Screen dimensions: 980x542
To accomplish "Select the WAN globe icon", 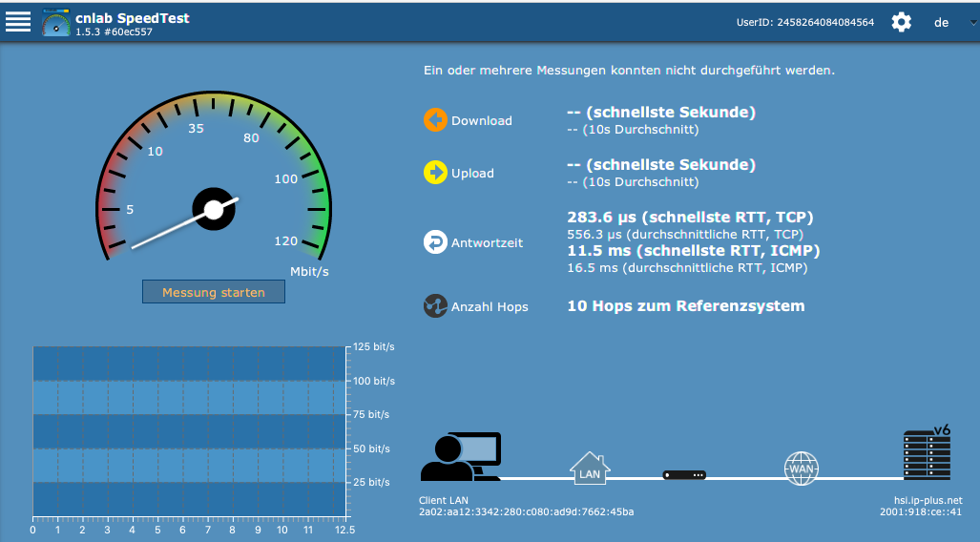I will point(801,469).
